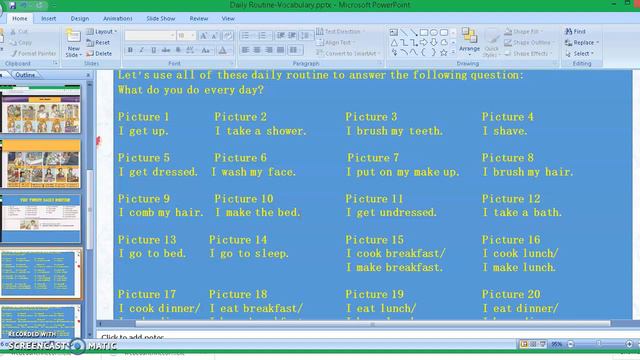Open the Character Spacing options
This screenshot has height=360, width=640.
coord(190,50)
